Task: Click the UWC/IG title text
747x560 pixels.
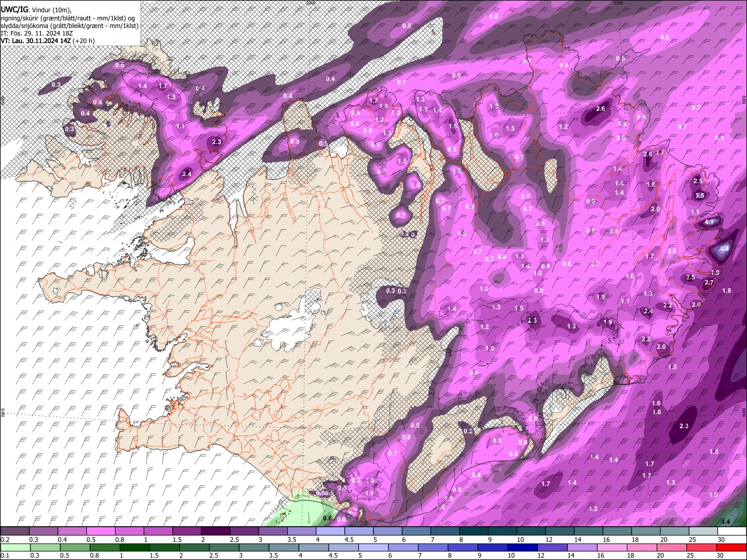Action: [x=14, y=9]
